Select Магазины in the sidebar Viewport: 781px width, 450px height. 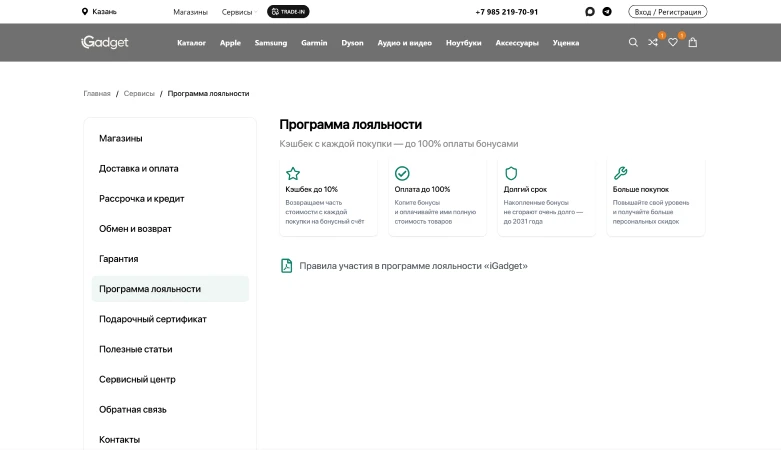point(170,138)
